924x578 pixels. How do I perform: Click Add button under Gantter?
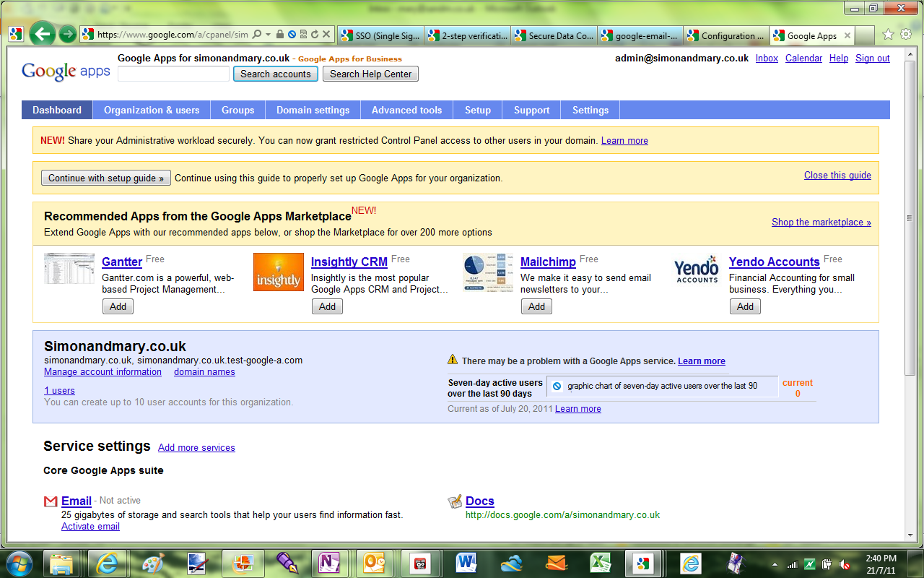pos(118,306)
